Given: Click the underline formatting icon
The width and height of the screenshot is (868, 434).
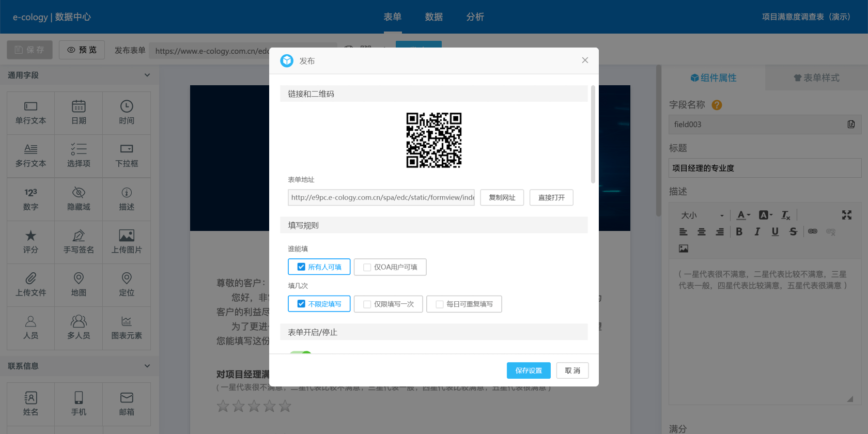Looking at the screenshot, I should click(775, 231).
